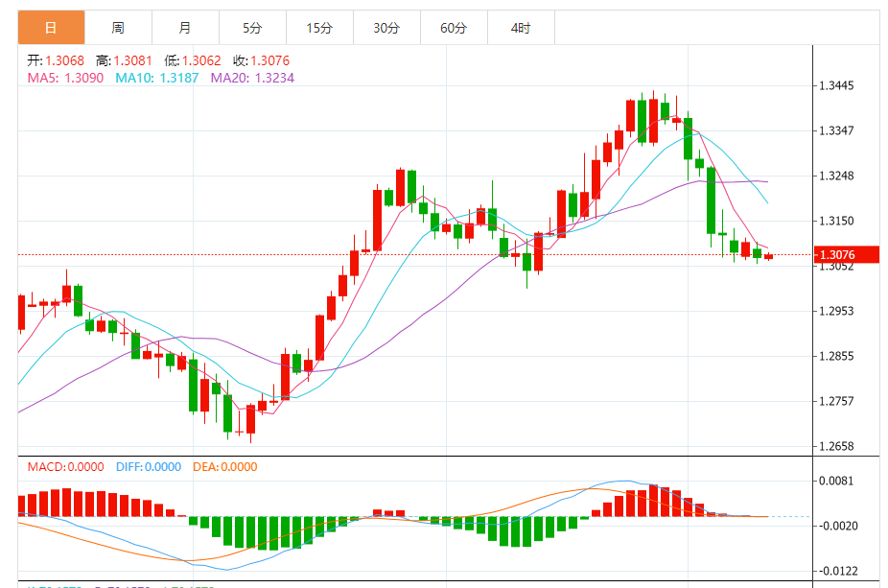
Task: Click the MACD:0.0000 label
Action: click(66, 467)
